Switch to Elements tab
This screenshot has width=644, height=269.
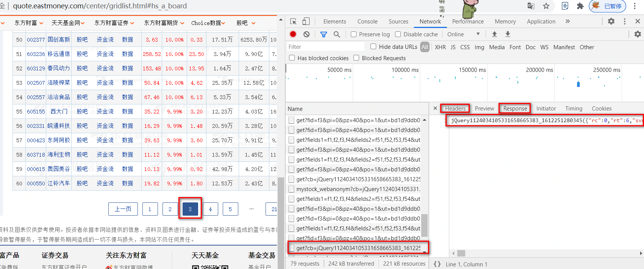click(335, 22)
